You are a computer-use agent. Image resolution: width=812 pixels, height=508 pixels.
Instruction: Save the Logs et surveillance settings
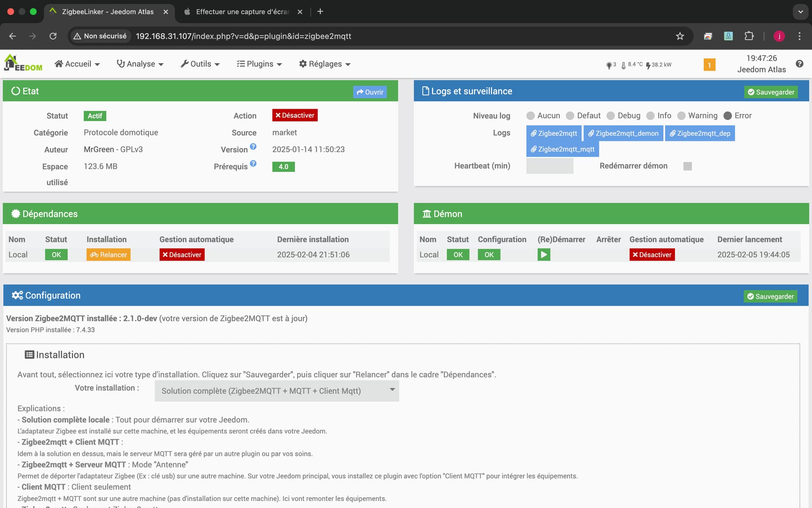(x=771, y=92)
